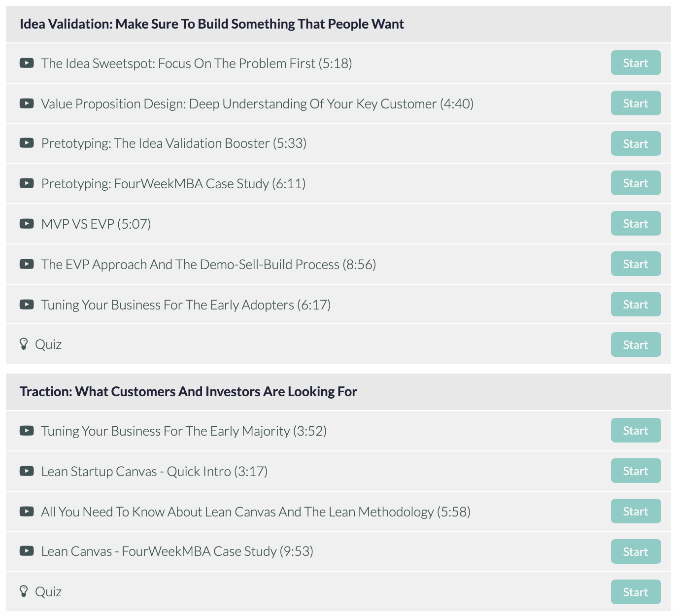
Task: Click the video icon beside The Idea Sweetspot lesson
Action: (27, 63)
